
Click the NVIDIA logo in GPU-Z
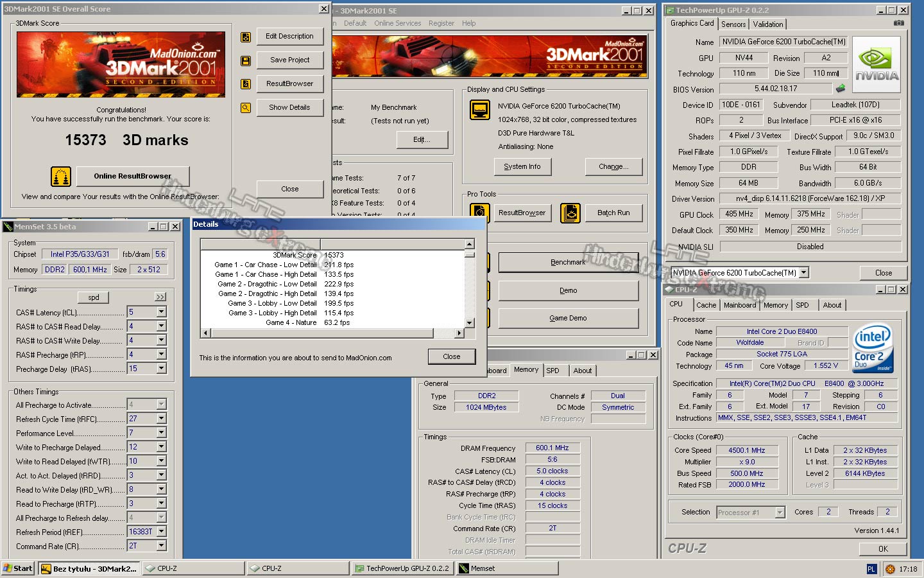click(x=877, y=65)
